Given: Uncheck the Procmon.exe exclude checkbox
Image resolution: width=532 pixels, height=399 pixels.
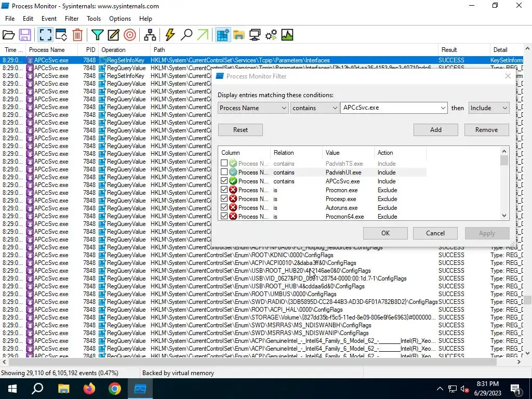Looking at the screenshot, I should pyautogui.click(x=224, y=190).
